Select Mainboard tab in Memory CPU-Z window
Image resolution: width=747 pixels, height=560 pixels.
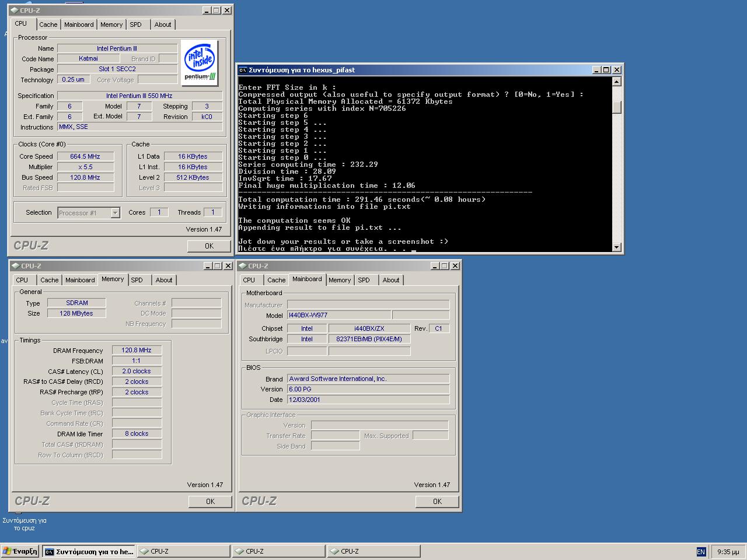click(x=80, y=280)
